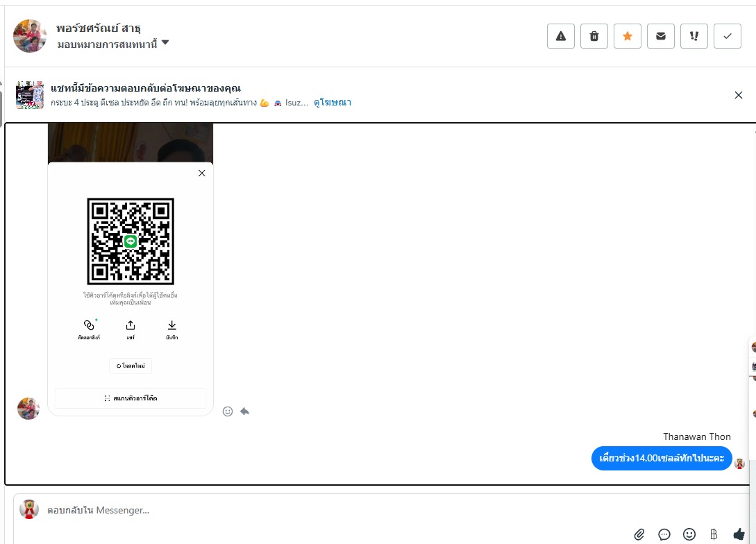Click the baht payment request icon

click(x=714, y=534)
